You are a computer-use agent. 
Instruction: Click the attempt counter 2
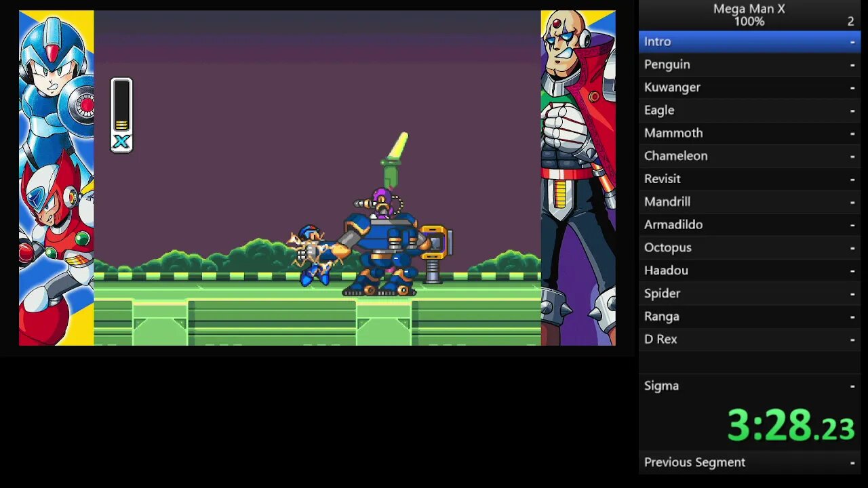point(850,22)
